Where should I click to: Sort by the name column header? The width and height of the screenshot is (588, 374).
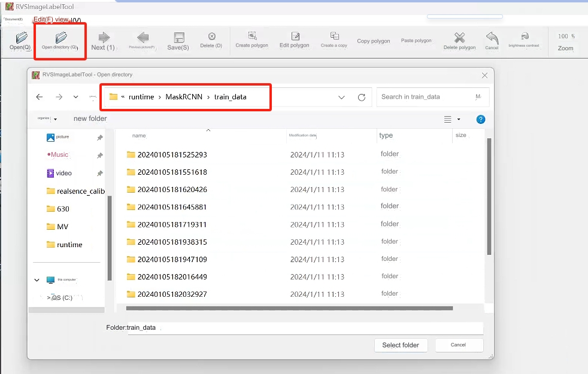coord(139,136)
